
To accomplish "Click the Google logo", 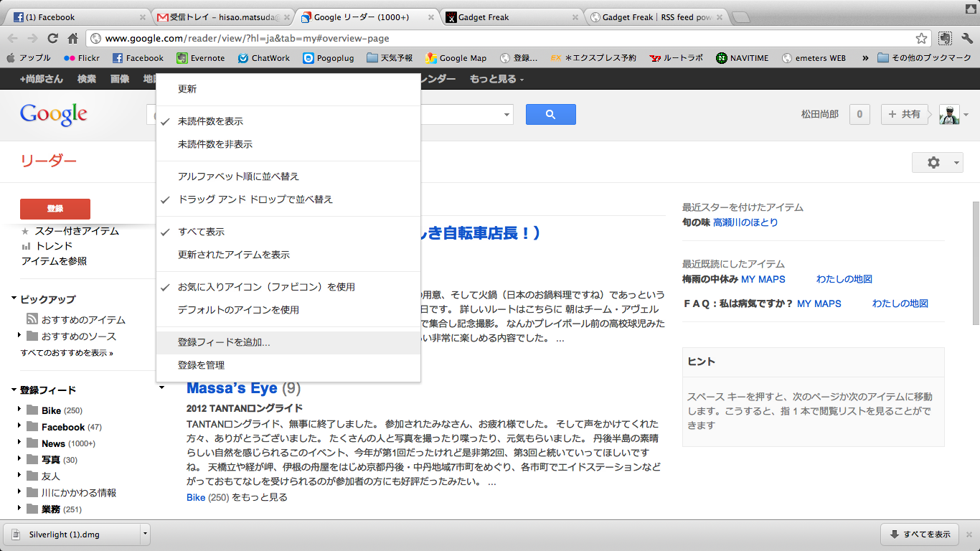I will (x=54, y=114).
